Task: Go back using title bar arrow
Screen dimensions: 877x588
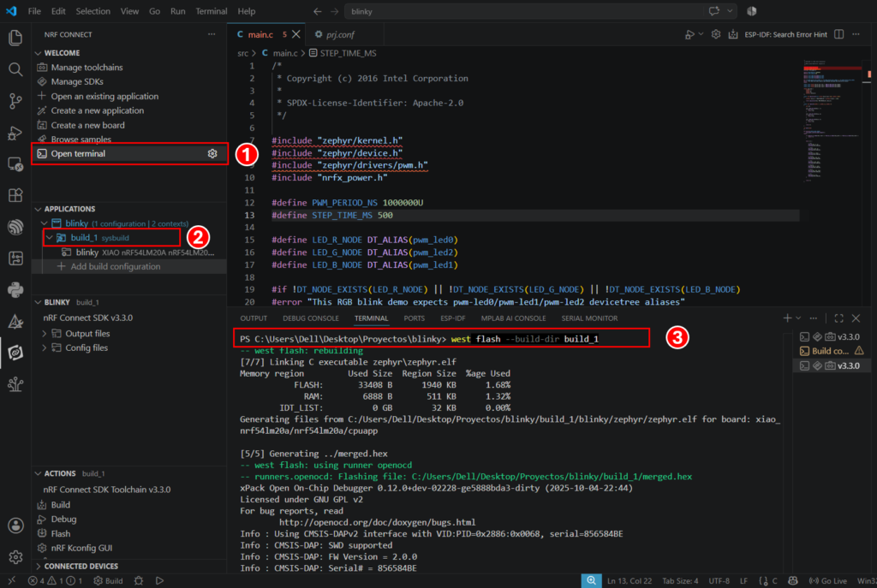Action: tap(317, 11)
